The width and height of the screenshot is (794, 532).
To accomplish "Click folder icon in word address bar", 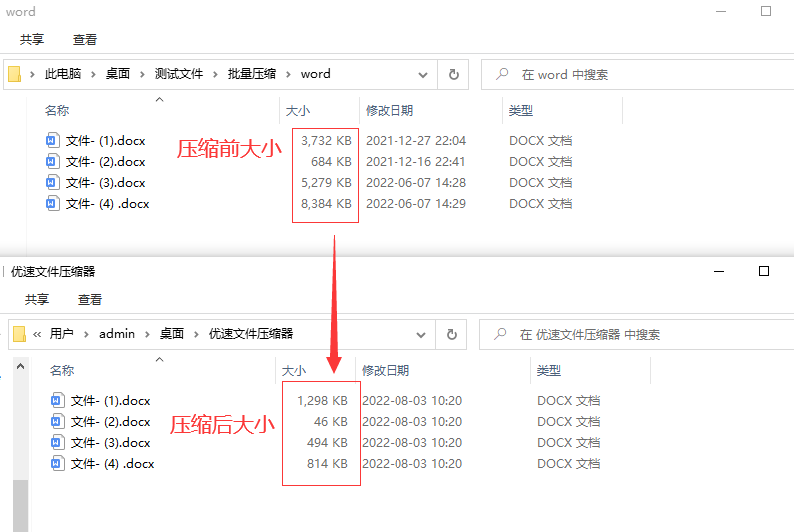I will pyautogui.click(x=15, y=74).
